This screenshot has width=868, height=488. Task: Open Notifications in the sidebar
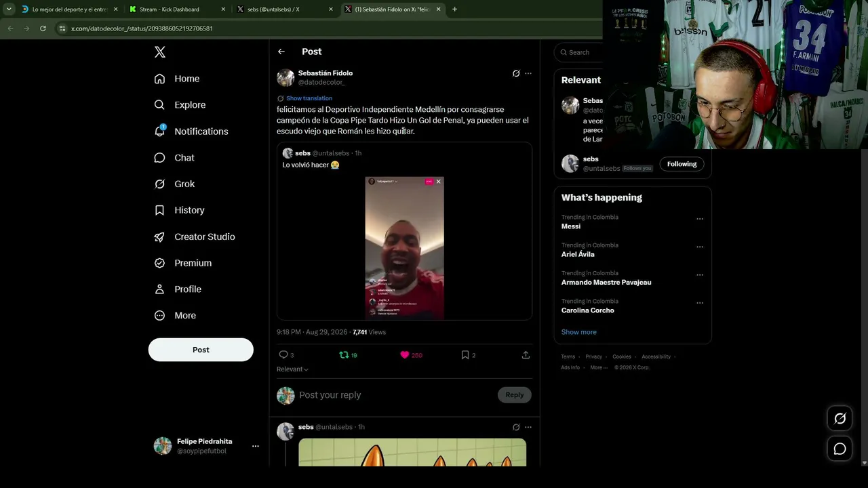pyautogui.click(x=191, y=131)
